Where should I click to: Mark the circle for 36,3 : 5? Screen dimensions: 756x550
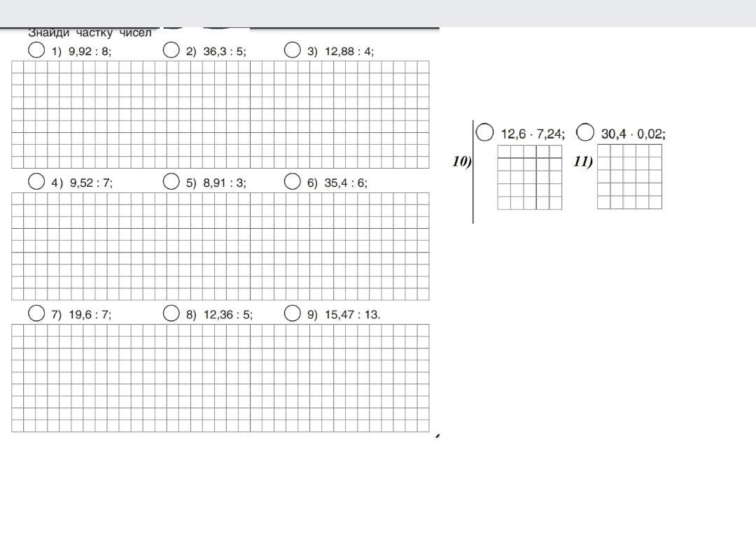pyautogui.click(x=171, y=50)
